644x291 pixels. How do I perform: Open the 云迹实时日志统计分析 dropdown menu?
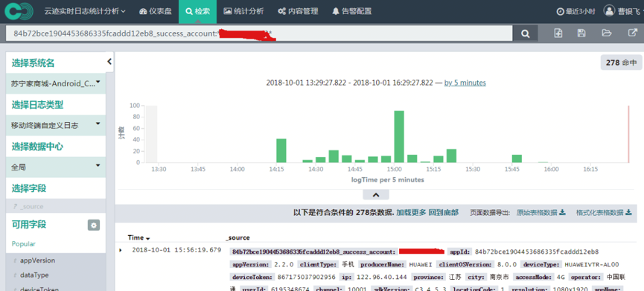[85, 11]
